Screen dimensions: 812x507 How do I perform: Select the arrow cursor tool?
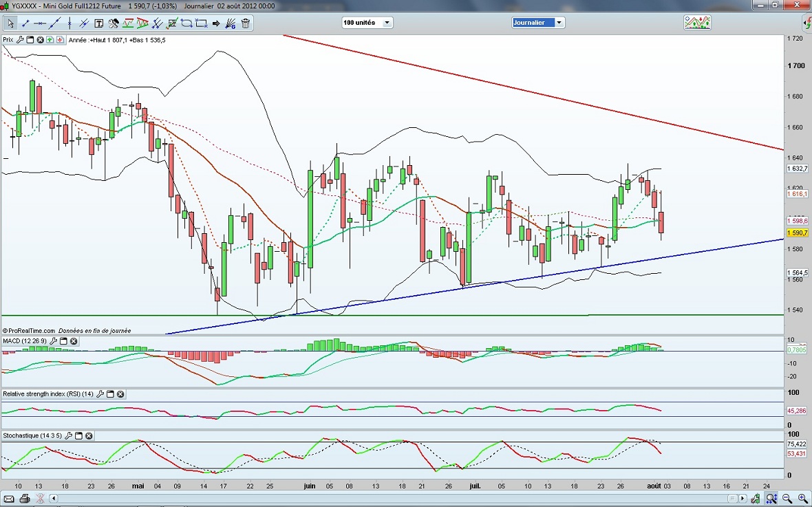click(x=10, y=23)
